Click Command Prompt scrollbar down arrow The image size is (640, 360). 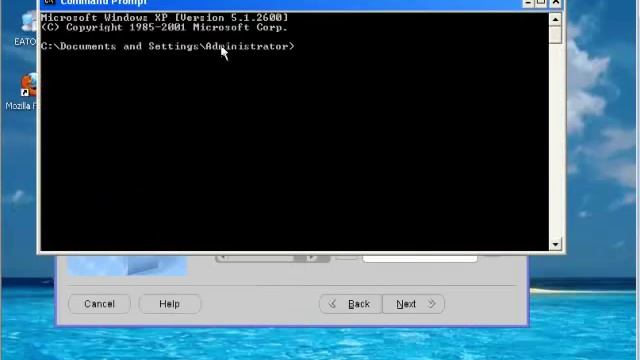point(555,244)
